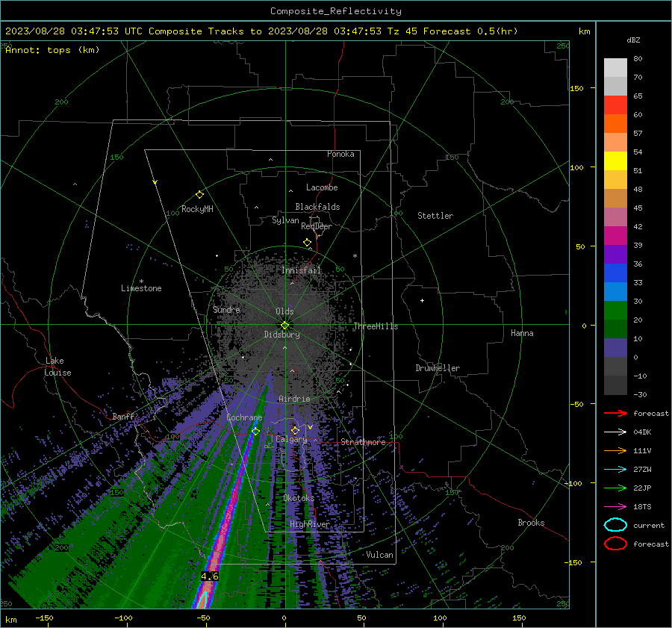Click the cyan current ellipse legend icon
Image resolution: width=672 pixels, height=628 pixels.
click(x=615, y=525)
